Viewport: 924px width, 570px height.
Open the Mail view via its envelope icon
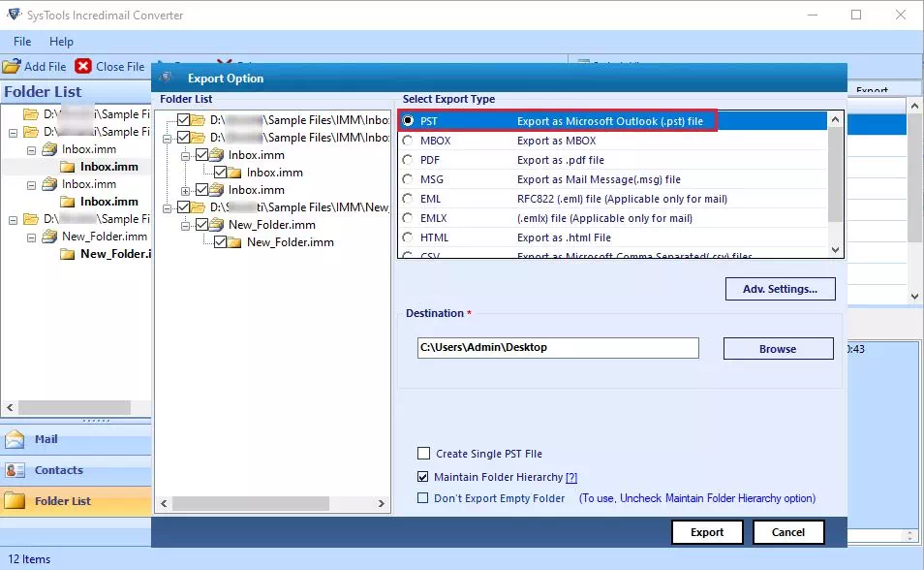(15, 439)
